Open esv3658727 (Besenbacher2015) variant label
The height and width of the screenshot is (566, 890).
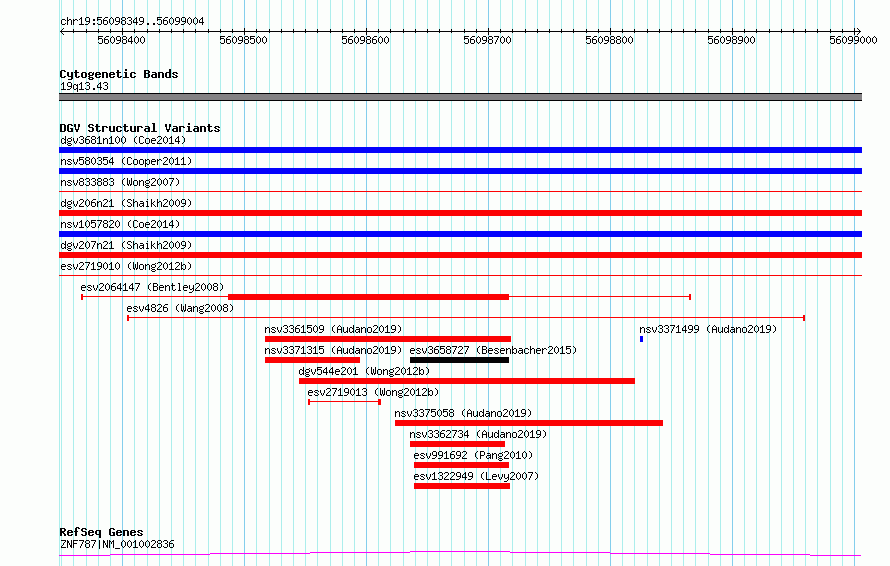coord(493,350)
